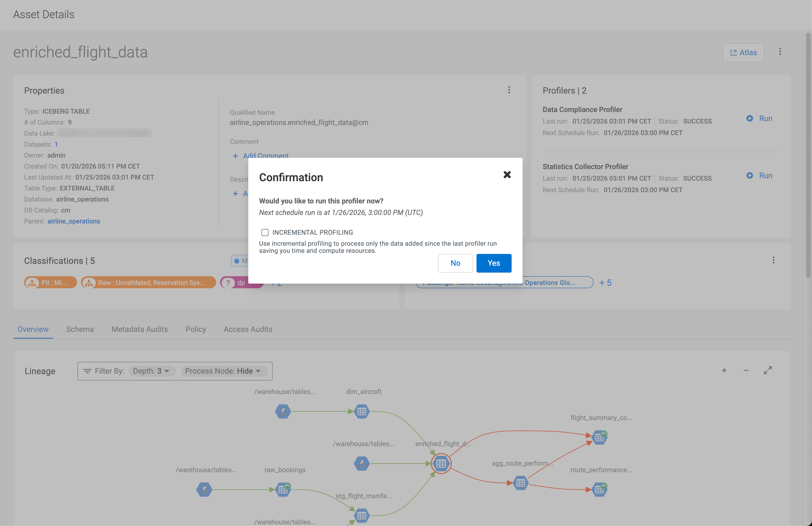Zoom out the lineage graph
The image size is (812, 526).
click(x=746, y=370)
